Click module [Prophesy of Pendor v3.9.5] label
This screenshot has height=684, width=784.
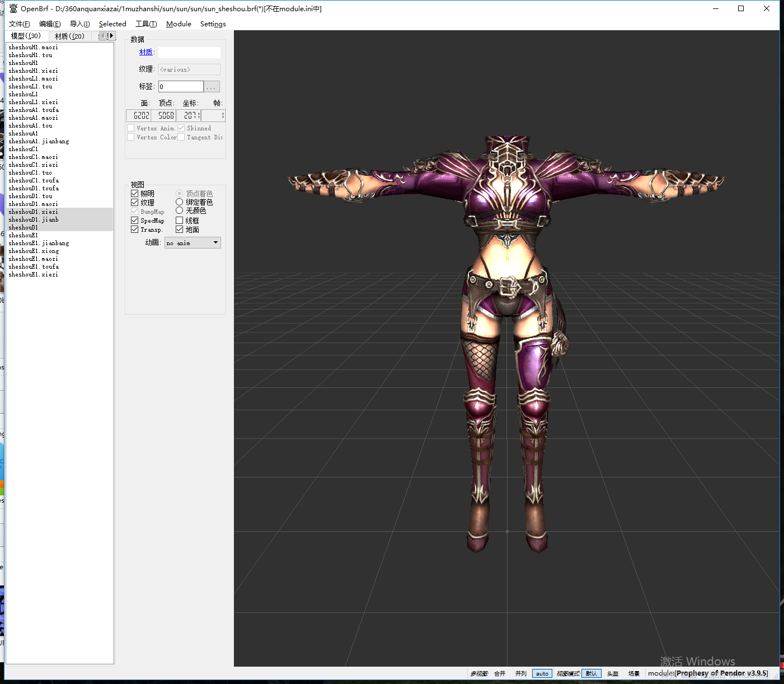[708, 673]
